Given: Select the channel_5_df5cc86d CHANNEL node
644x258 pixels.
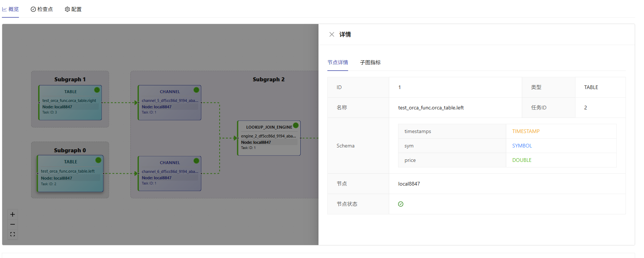Looking at the screenshot, I should 170,103.
